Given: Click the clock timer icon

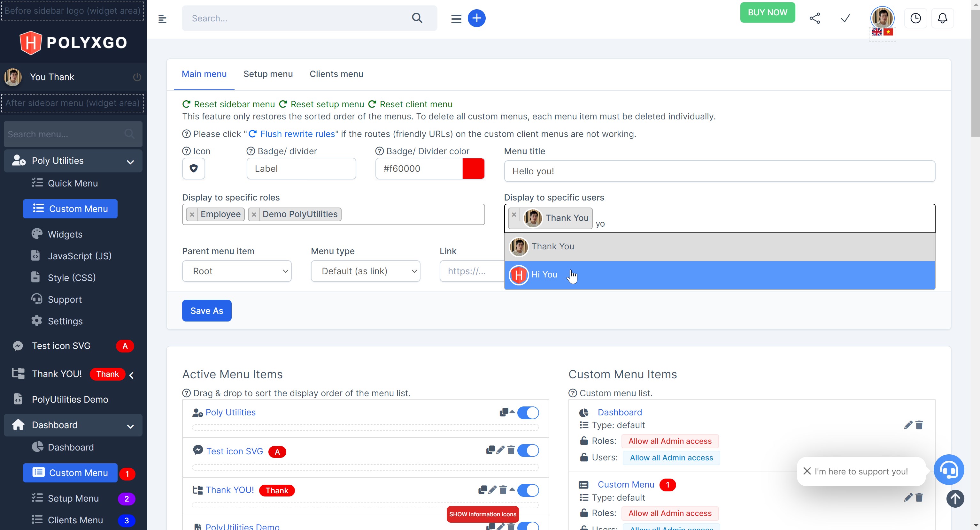Looking at the screenshot, I should [915, 18].
